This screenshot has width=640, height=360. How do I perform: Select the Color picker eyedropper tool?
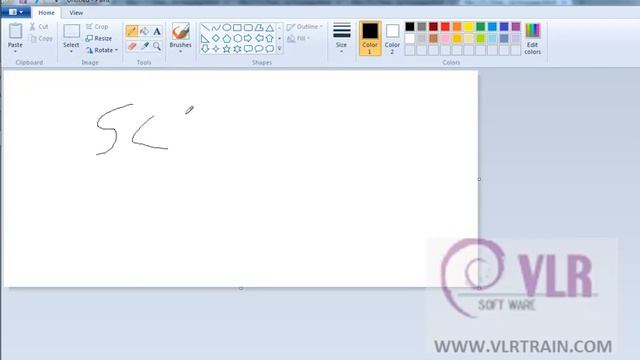[x=144, y=46]
